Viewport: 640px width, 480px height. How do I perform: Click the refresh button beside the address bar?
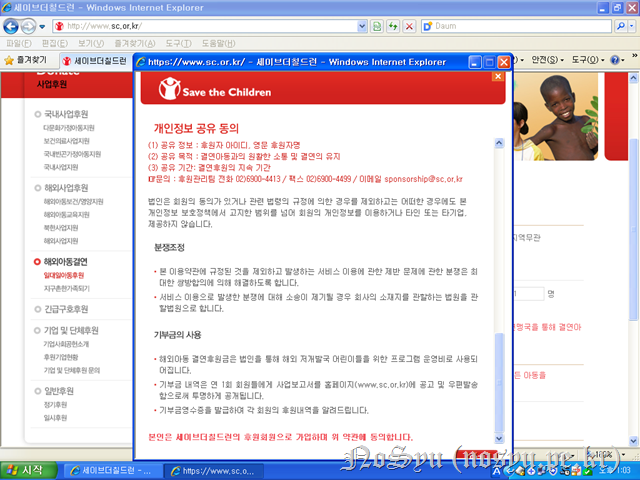coord(379,25)
